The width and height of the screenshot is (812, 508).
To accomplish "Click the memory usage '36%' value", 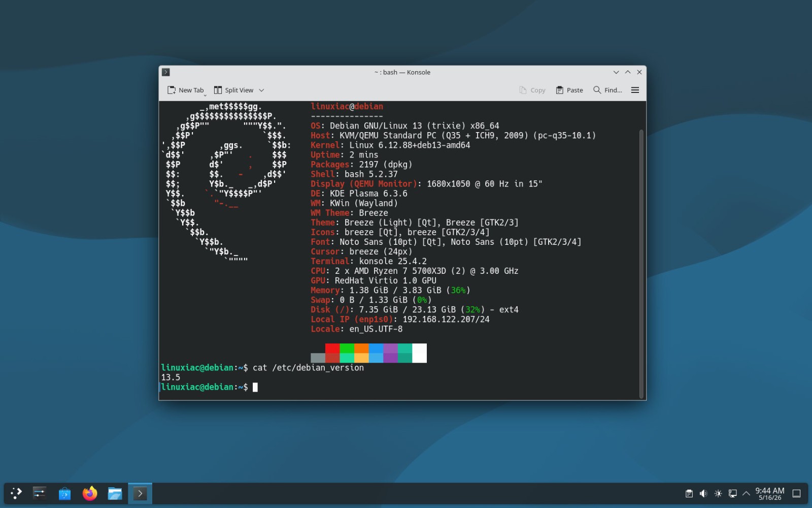I will pyautogui.click(x=458, y=291).
